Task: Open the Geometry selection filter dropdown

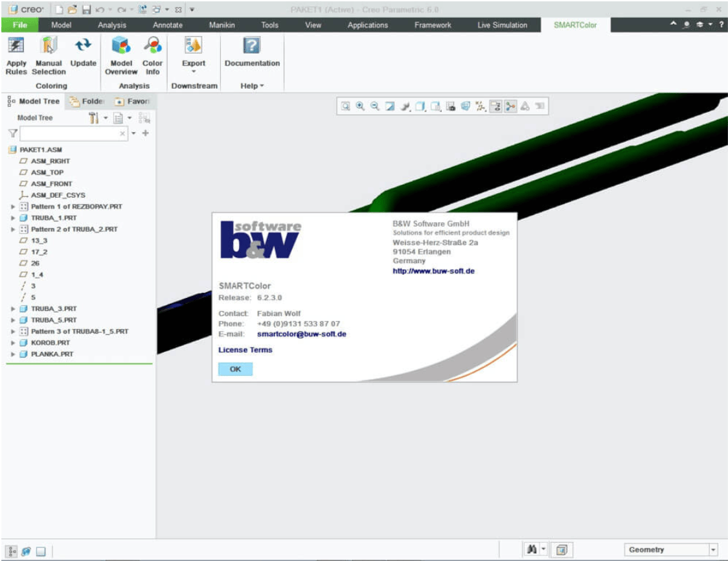Action: 713,550
